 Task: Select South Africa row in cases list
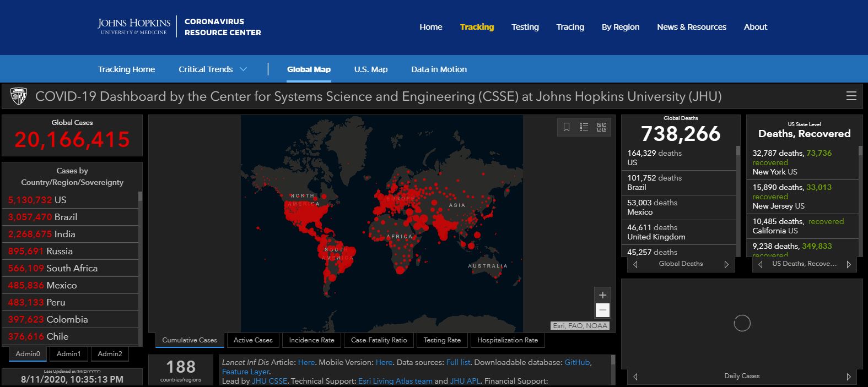71,268
